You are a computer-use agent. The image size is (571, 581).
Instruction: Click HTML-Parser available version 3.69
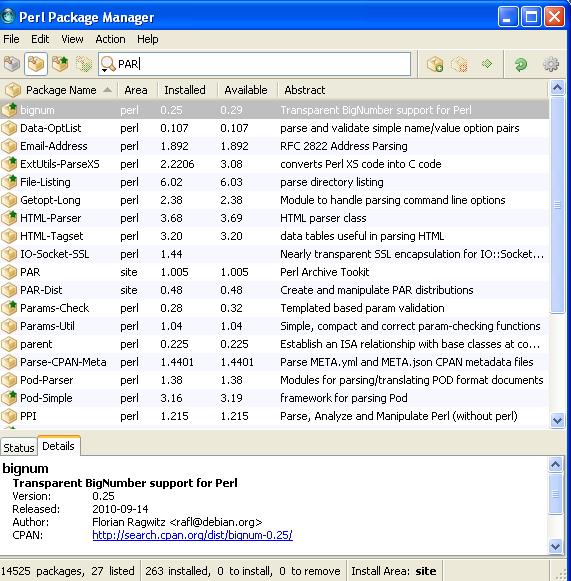click(x=231, y=218)
